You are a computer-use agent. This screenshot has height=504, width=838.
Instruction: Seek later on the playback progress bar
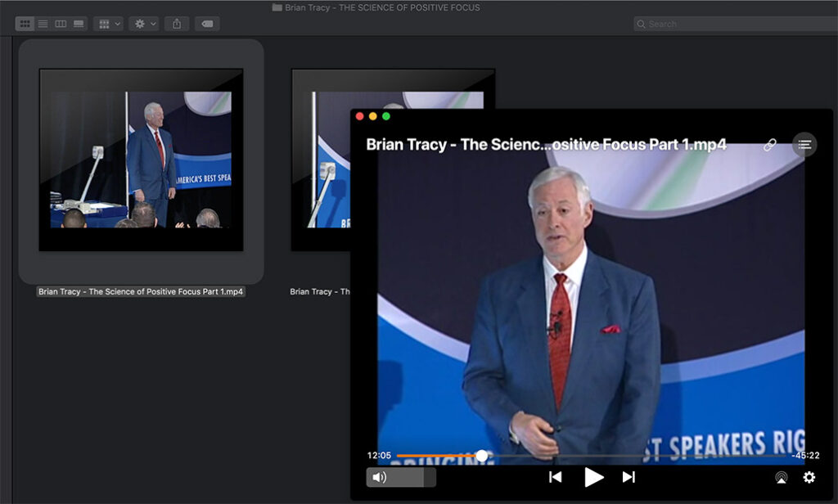(636, 456)
